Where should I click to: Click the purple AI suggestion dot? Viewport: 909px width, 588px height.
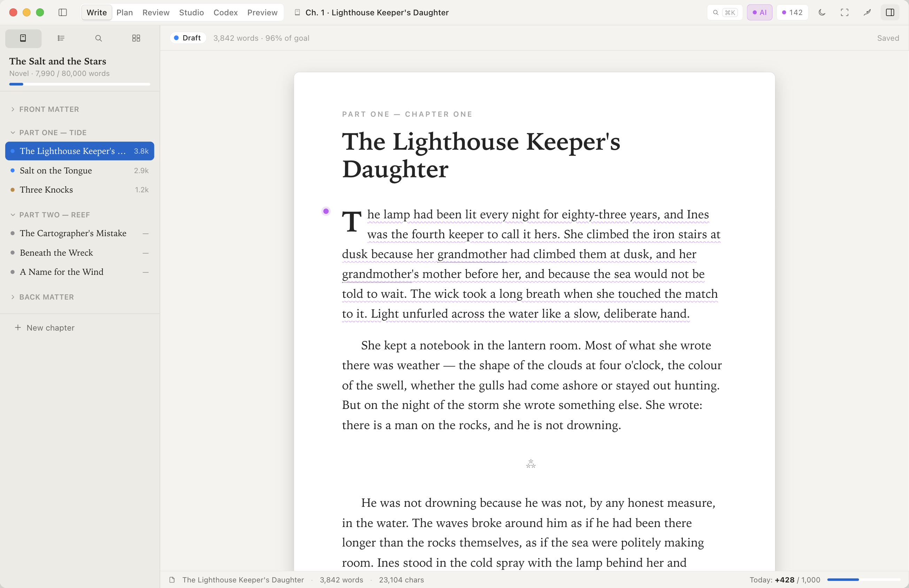(x=326, y=211)
